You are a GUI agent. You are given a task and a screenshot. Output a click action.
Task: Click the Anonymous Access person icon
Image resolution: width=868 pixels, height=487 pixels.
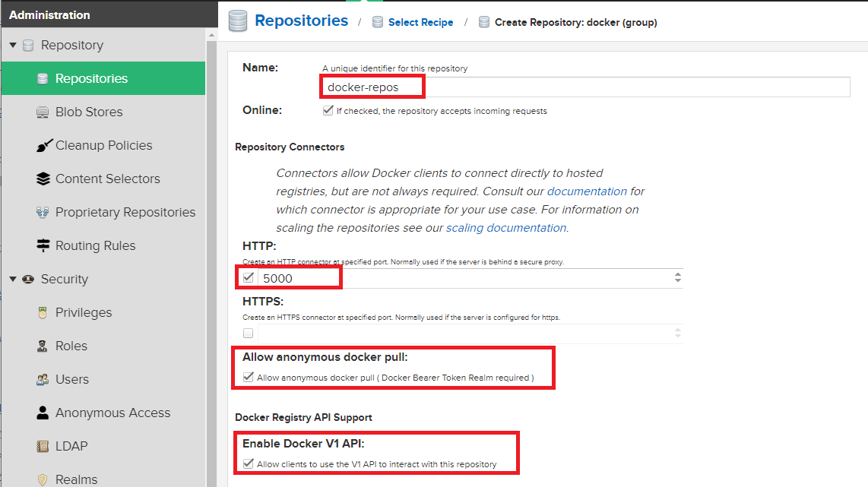(x=43, y=413)
